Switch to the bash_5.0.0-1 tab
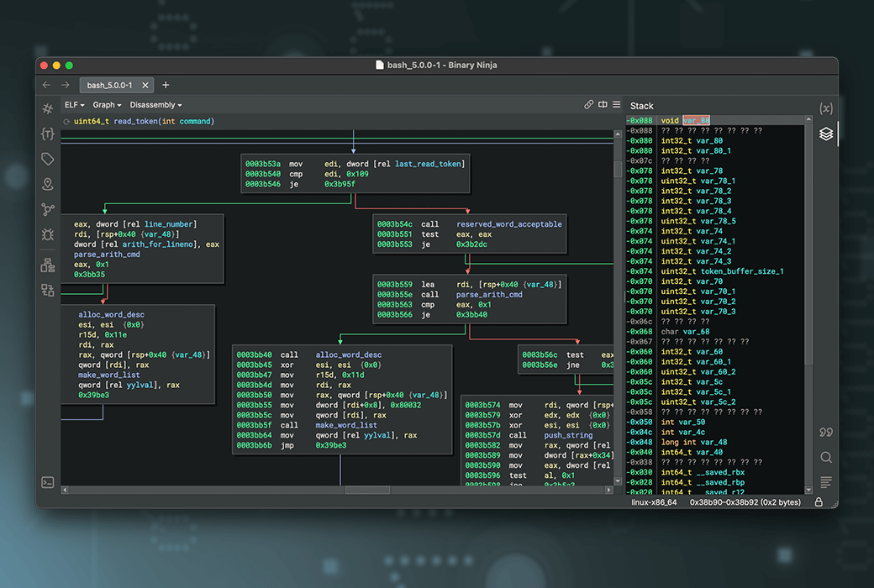 tap(109, 85)
